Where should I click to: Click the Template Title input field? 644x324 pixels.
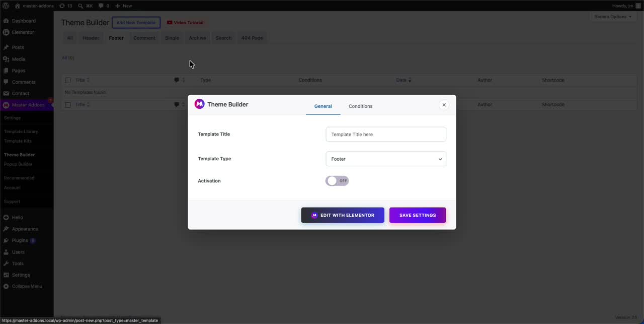pyautogui.click(x=386, y=135)
